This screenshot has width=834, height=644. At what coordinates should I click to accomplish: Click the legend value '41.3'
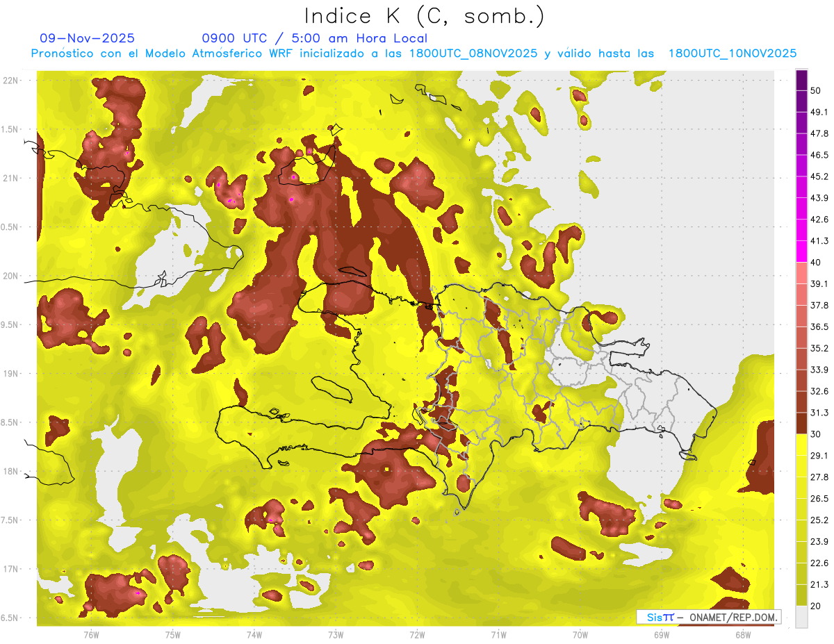[819, 241]
